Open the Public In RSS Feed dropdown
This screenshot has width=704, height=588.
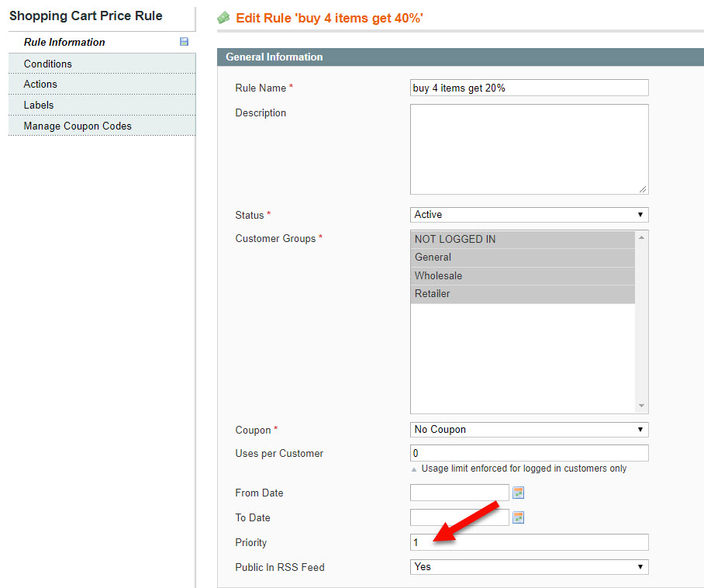(x=529, y=567)
